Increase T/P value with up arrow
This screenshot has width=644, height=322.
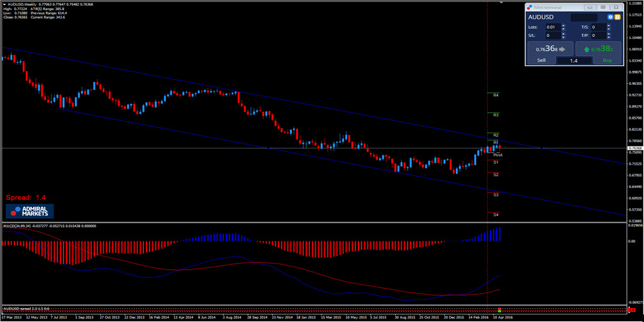tap(609, 35)
